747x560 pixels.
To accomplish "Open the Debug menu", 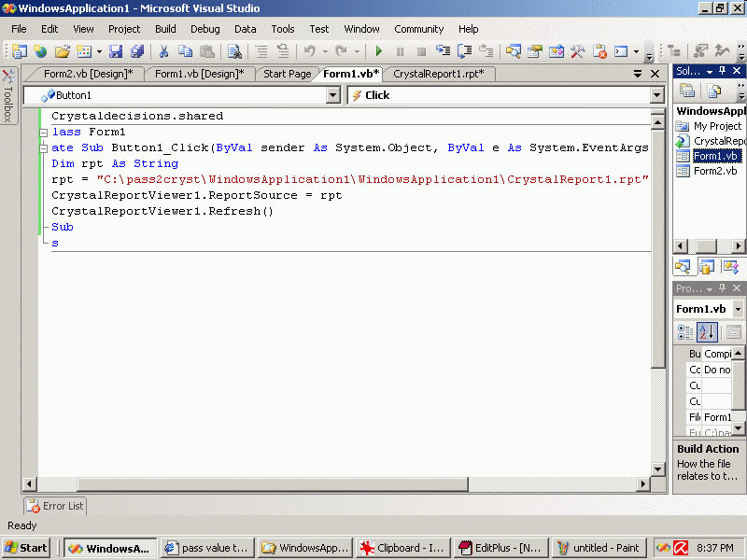I will (x=204, y=29).
